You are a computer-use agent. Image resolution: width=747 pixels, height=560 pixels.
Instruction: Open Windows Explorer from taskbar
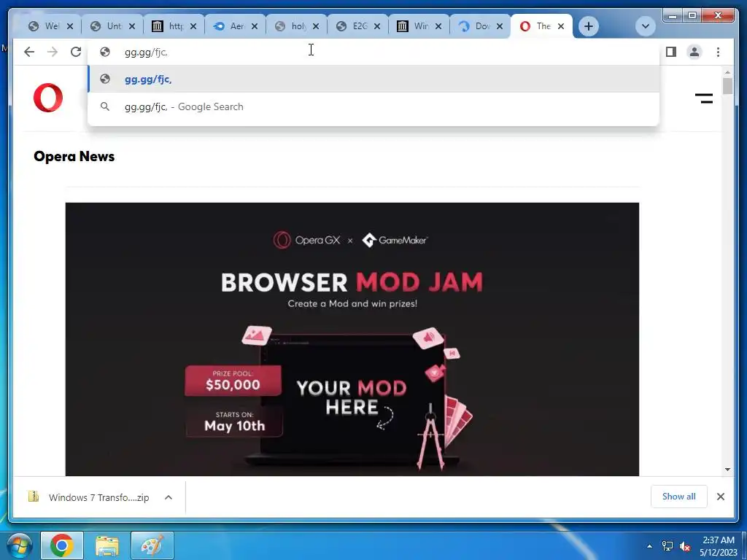tap(107, 545)
